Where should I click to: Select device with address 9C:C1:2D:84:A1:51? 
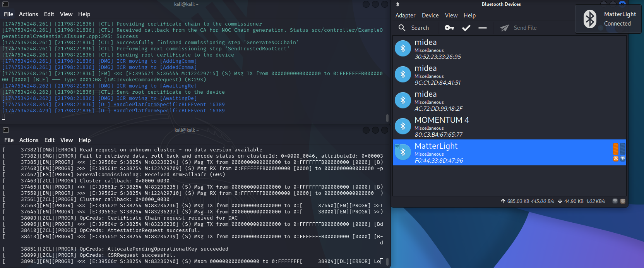coord(509,75)
